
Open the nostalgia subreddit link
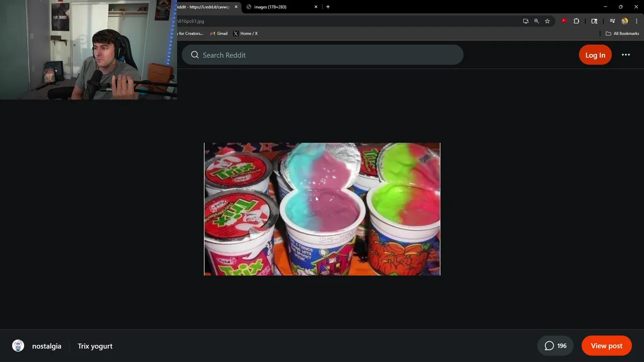click(47, 346)
